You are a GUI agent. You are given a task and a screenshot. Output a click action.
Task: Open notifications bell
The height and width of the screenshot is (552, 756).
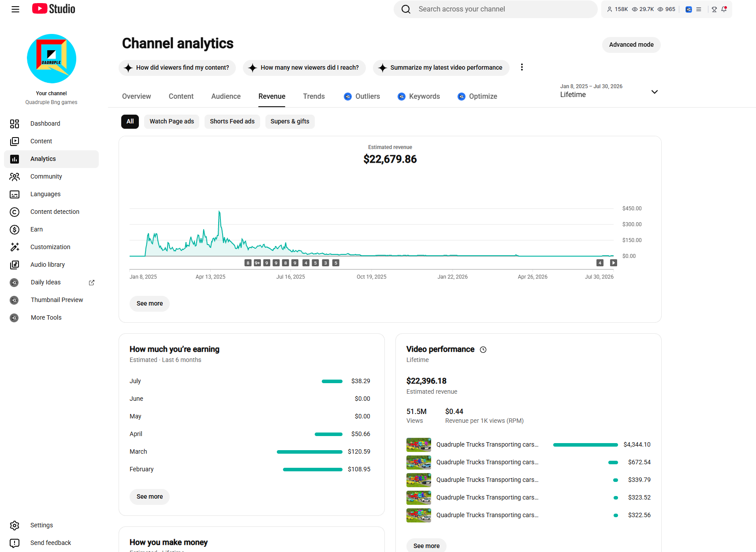pos(724,9)
